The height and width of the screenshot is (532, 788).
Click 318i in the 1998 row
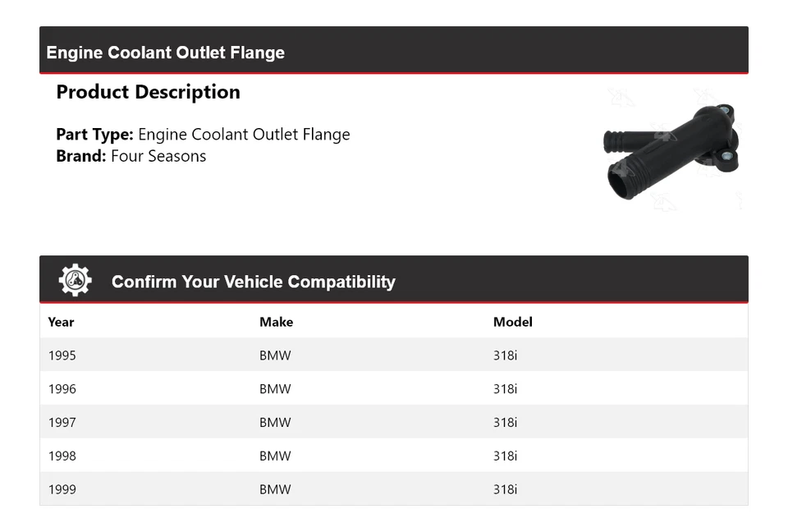(505, 456)
